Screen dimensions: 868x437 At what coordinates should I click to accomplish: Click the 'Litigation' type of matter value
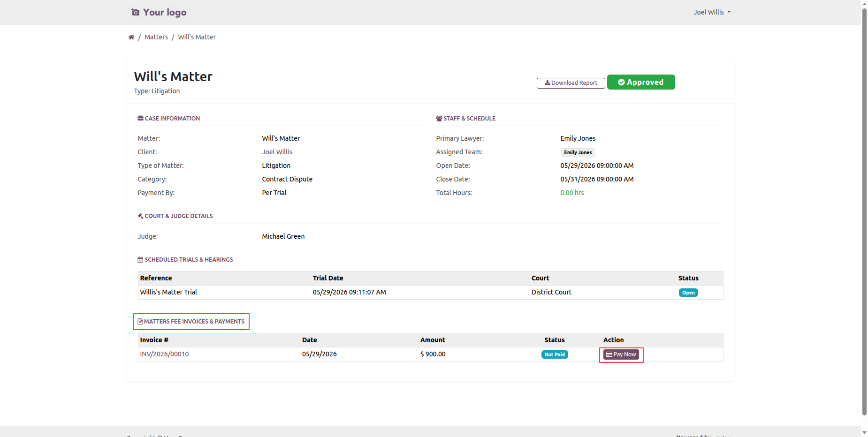pos(276,166)
